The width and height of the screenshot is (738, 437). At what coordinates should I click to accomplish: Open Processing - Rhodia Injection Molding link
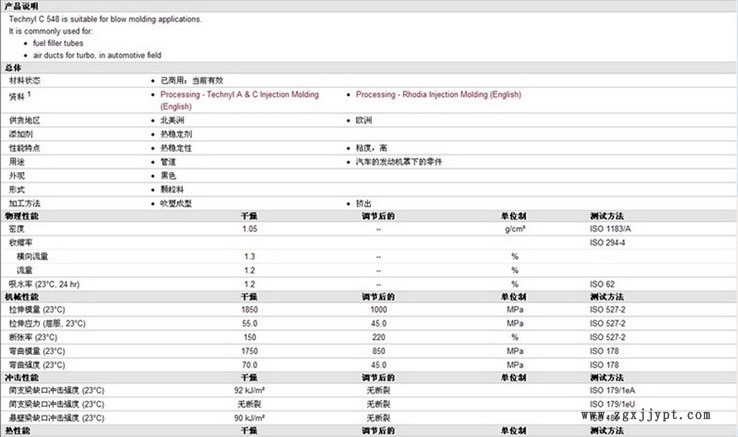click(438, 94)
